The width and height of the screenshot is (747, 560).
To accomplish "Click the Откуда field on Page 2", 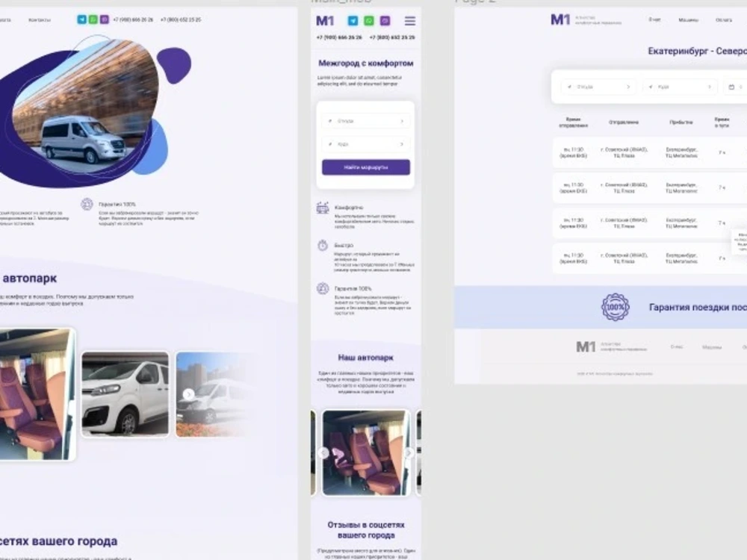I will 599,87.
